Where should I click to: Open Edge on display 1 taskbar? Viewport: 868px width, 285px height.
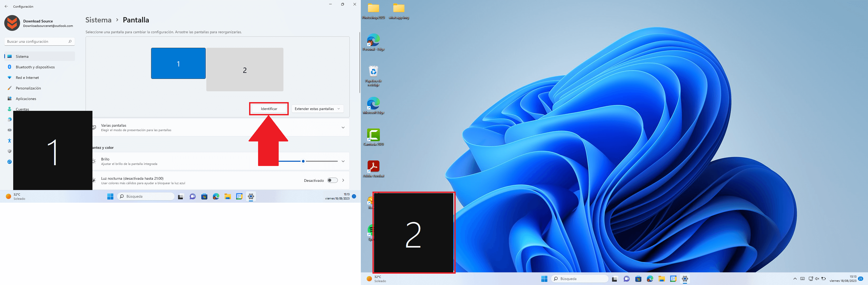click(216, 197)
